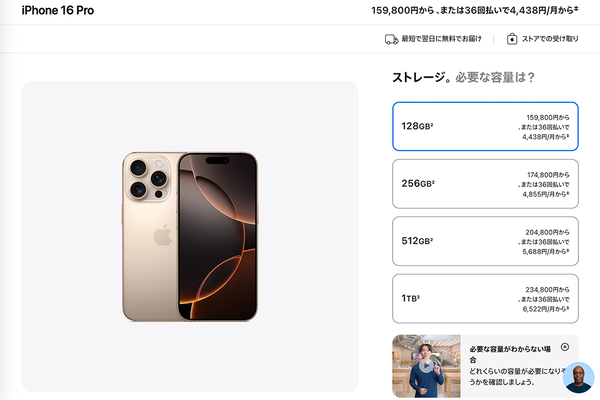600x400 pixels.
Task: Play the storage guidance video
Action: pyautogui.click(x=426, y=366)
